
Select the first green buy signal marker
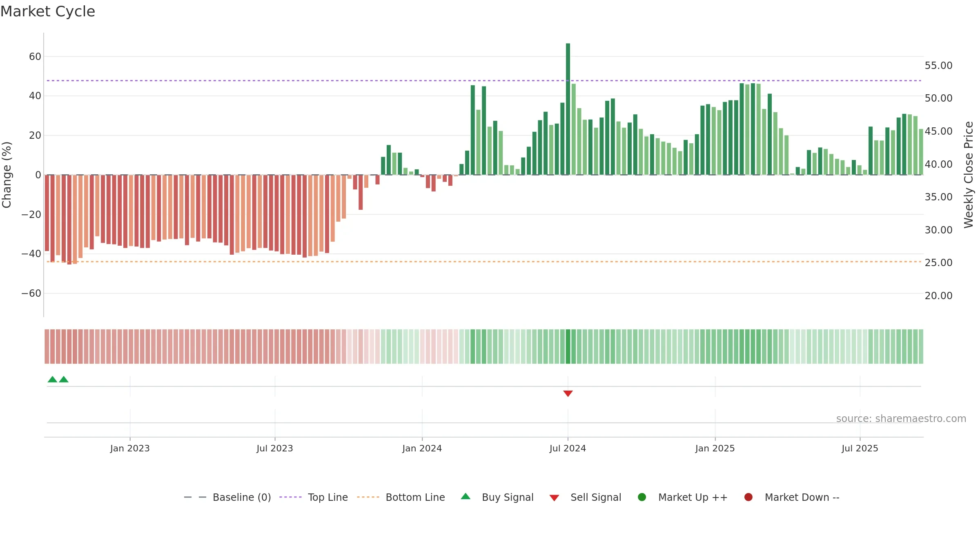point(52,379)
